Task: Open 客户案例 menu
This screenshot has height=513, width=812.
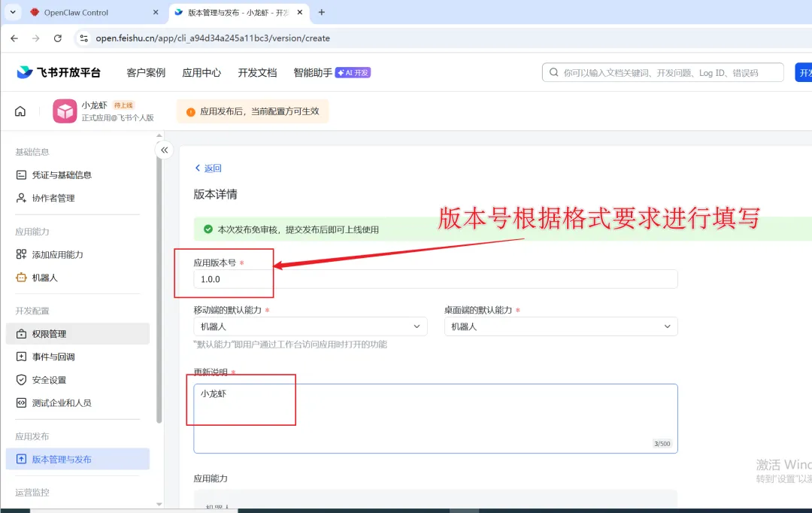Action: pos(146,72)
